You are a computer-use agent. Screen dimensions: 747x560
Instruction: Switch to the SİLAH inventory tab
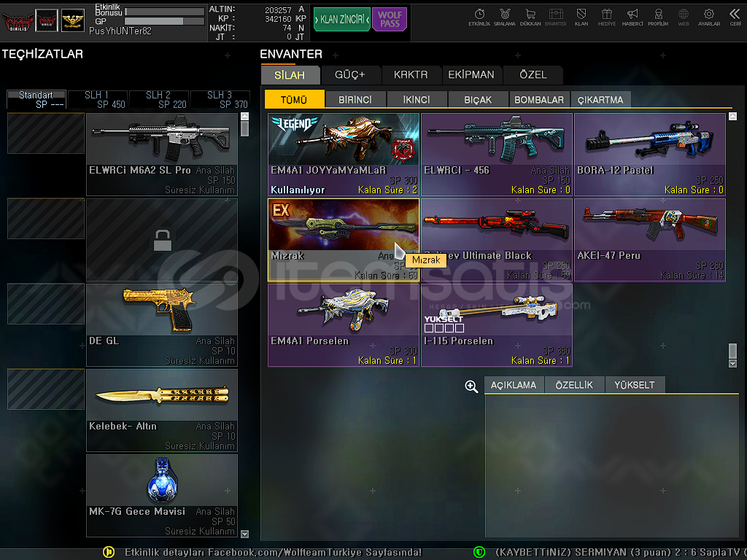click(x=290, y=75)
